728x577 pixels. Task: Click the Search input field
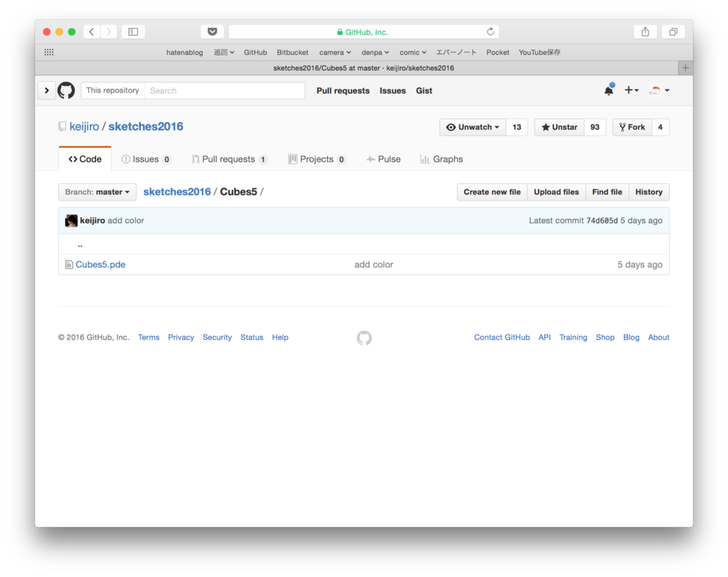[x=225, y=90]
